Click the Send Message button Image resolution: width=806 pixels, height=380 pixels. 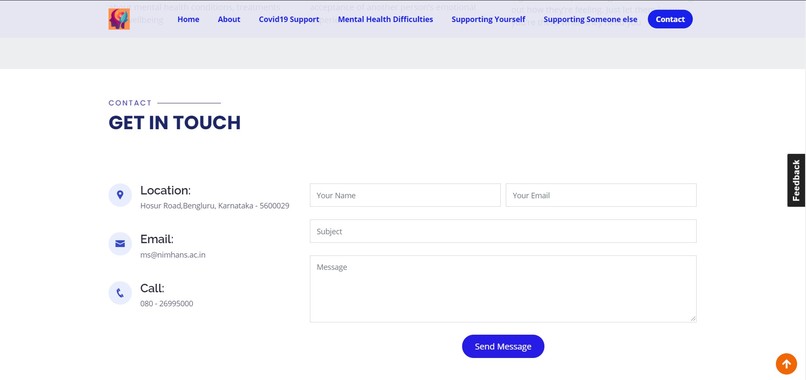503,346
